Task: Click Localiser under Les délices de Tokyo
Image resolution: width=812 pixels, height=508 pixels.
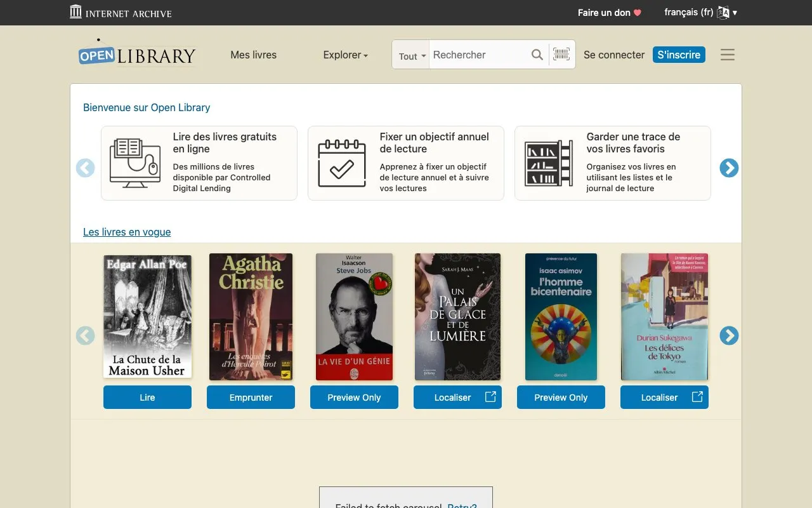Action: [664, 398]
